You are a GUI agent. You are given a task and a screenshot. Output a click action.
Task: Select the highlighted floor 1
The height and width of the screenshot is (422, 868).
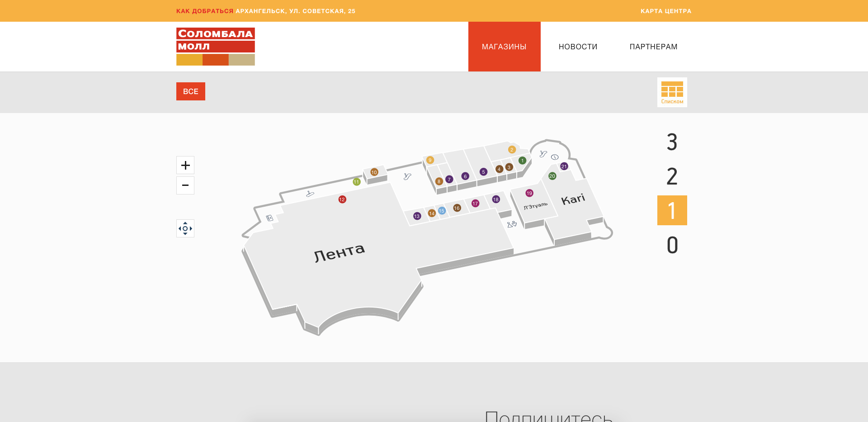click(672, 210)
